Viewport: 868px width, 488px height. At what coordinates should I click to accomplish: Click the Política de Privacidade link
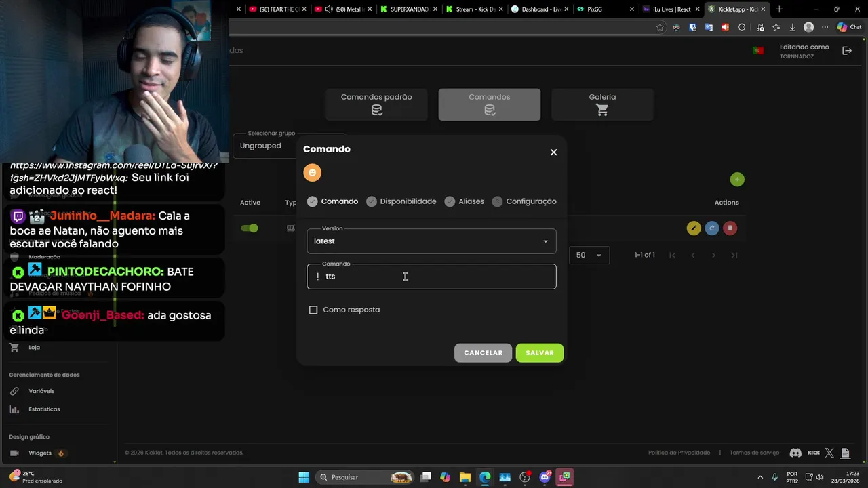click(x=679, y=453)
